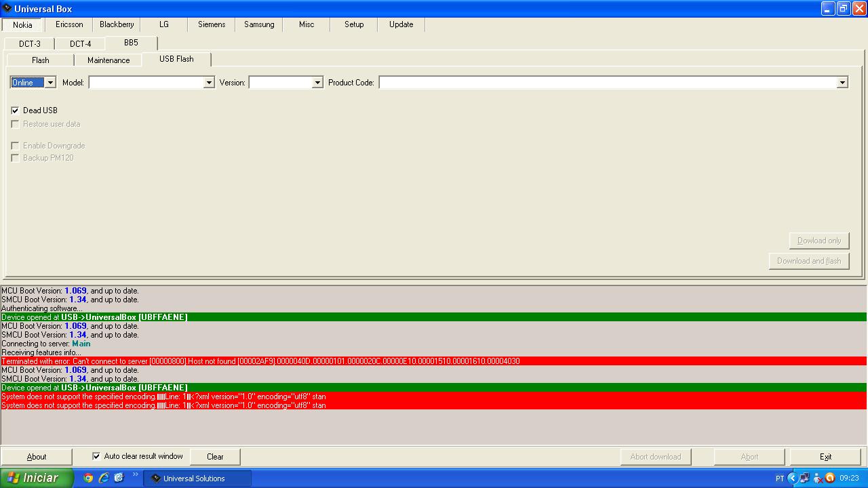Click red 'Terminated with error' log line
Image resolution: width=868 pixels, height=488 pixels.
click(434, 361)
